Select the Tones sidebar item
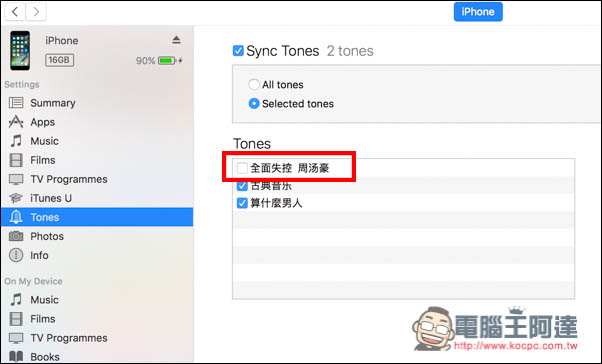Image resolution: width=602 pixels, height=364 pixels. pos(97,217)
